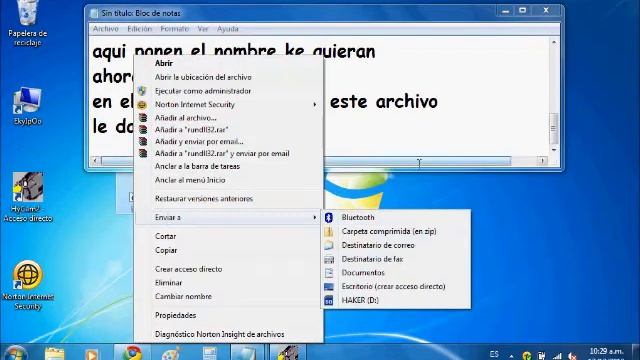Viewport: 640px width, 360px height.
Task: Open the Edición menu in Bloc de notas
Action: click(140, 29)
